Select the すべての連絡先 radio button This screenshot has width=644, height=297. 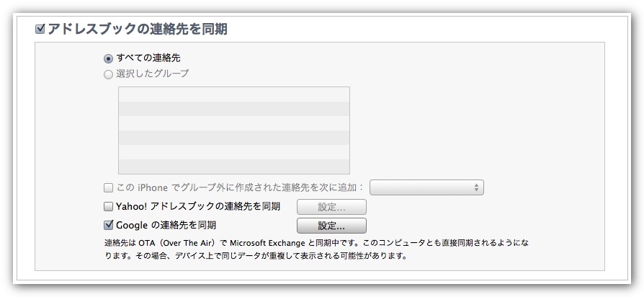[x=108, y=58]
